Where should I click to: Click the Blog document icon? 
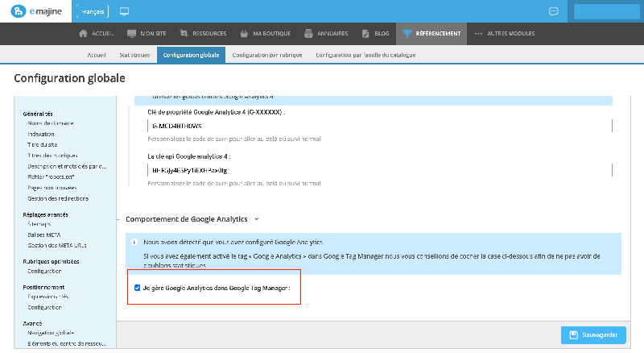[x=365, y=33]
